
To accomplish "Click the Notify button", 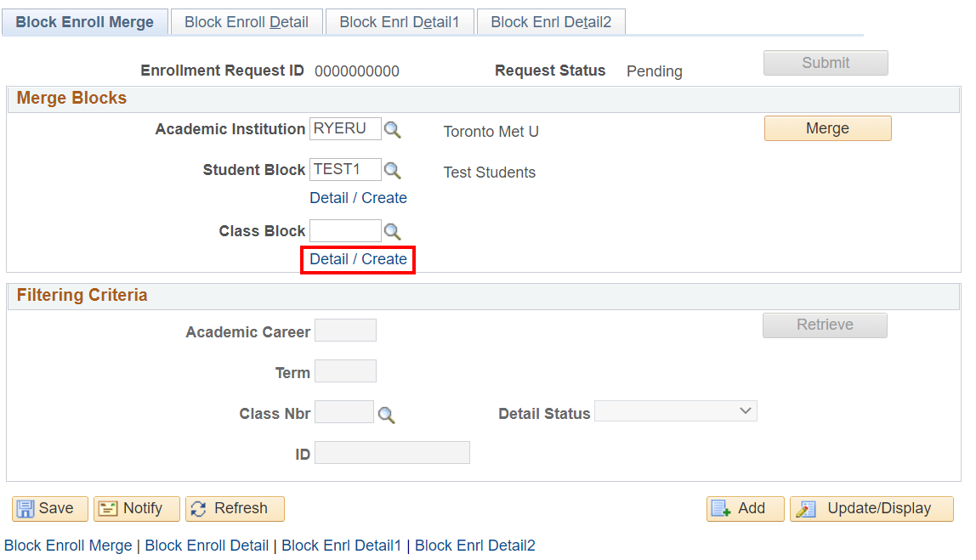I will [136, 509].
